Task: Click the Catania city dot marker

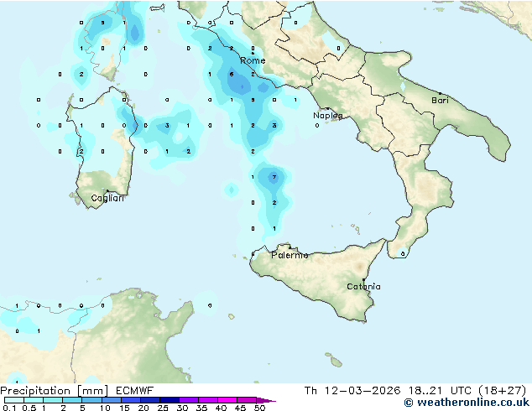Action: (363, 280)
